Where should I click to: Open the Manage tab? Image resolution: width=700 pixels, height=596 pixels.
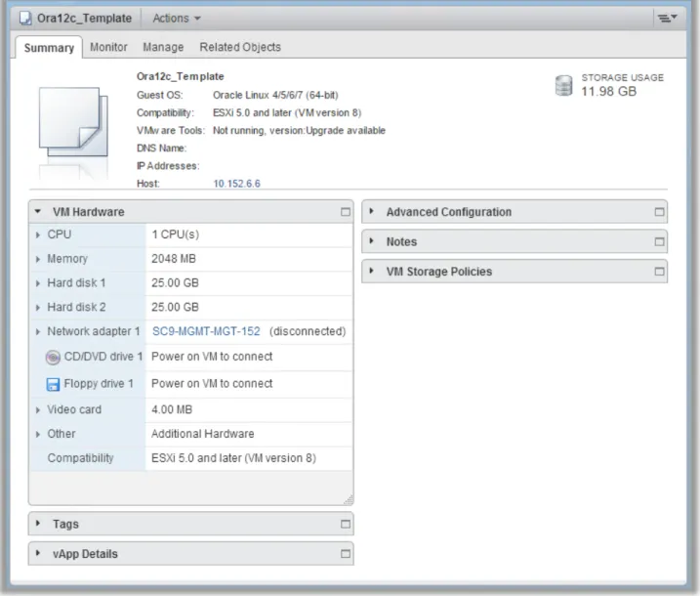click(163, 47)
